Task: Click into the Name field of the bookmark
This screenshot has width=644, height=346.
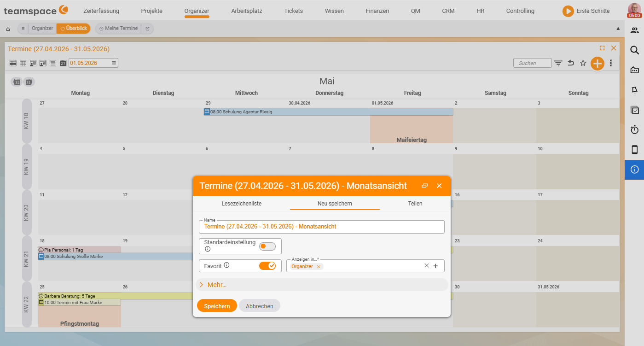Action: 322,227
